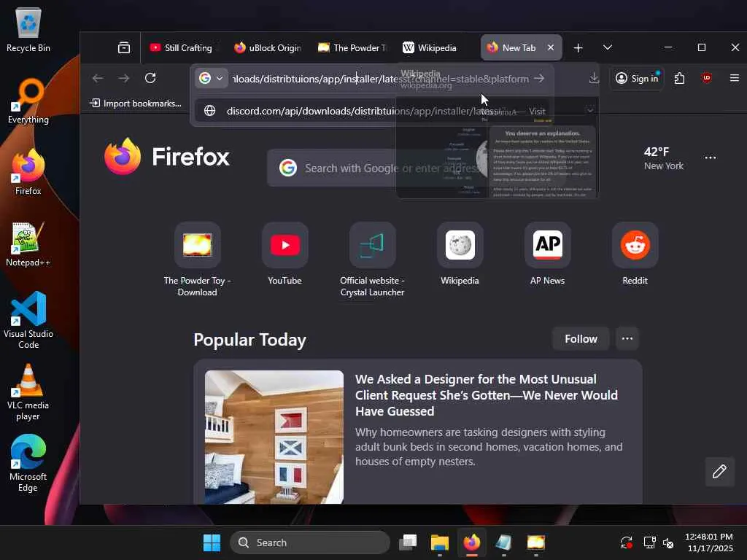Screen dimensions: 747x560
Task: Open Everything search desktop shortcut
Action: 28,101
